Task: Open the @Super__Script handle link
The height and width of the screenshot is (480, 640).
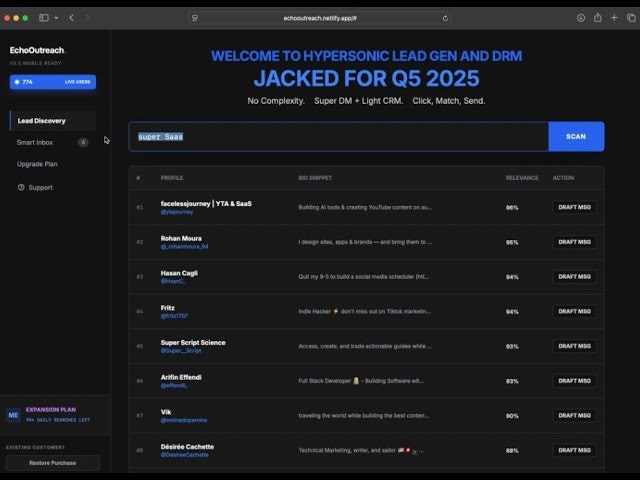Action: point(181,351)
